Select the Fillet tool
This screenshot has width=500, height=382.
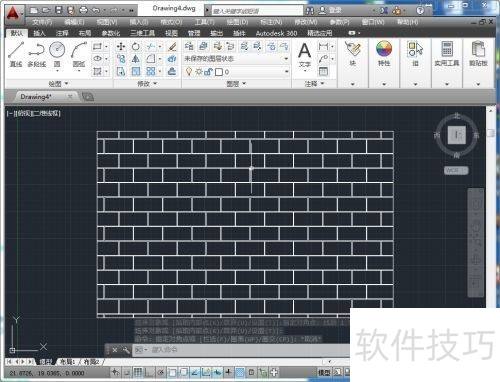(151, 59)
